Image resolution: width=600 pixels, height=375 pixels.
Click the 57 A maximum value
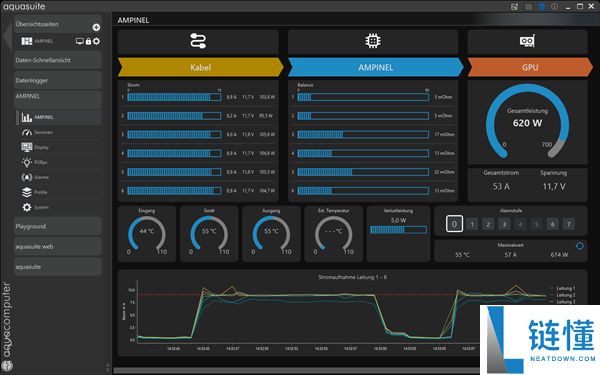coord(510,255)
